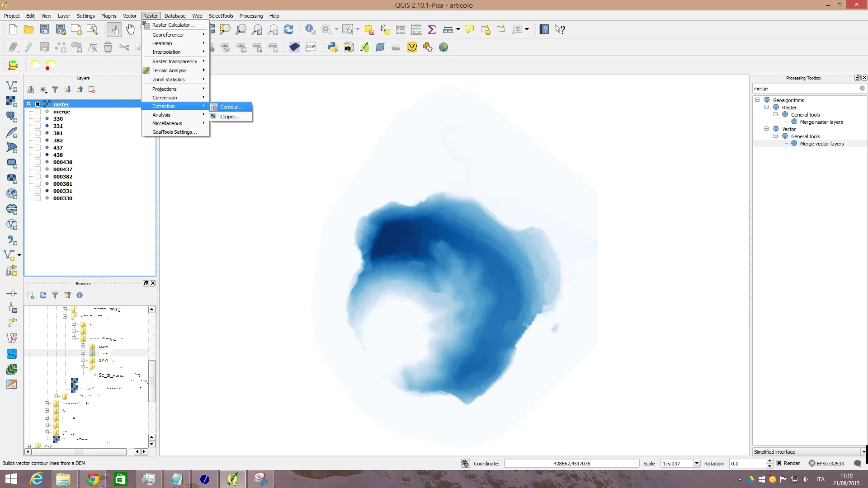Click the Delete Selected trash icon
868x488 pixels.
[x=108, y=47]
